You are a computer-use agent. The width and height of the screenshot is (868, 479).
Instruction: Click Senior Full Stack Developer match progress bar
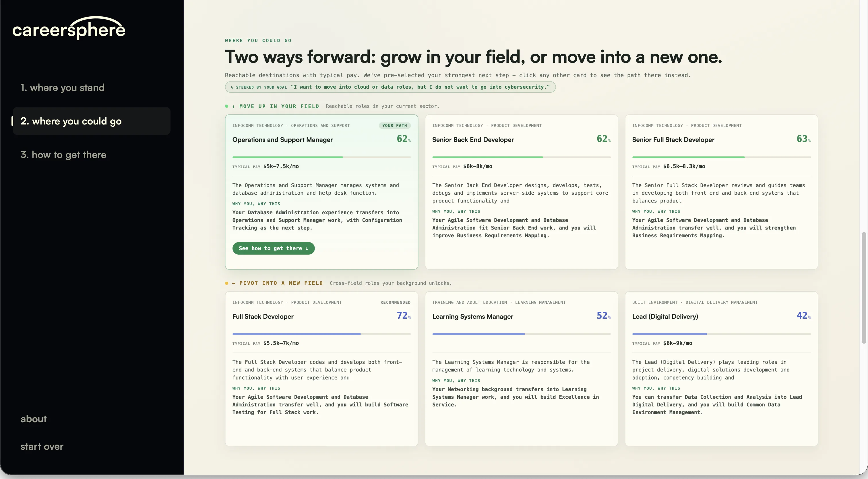click(x=721, y=157)
